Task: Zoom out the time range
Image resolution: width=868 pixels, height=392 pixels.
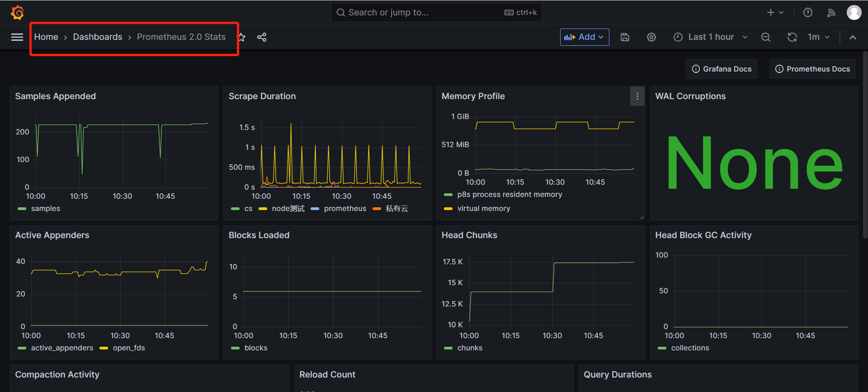Action: (x=765, y=37)
